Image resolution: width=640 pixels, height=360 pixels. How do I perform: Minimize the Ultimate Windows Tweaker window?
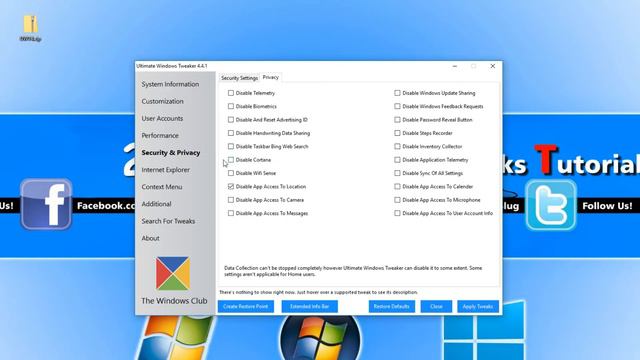tap(455, 66)
